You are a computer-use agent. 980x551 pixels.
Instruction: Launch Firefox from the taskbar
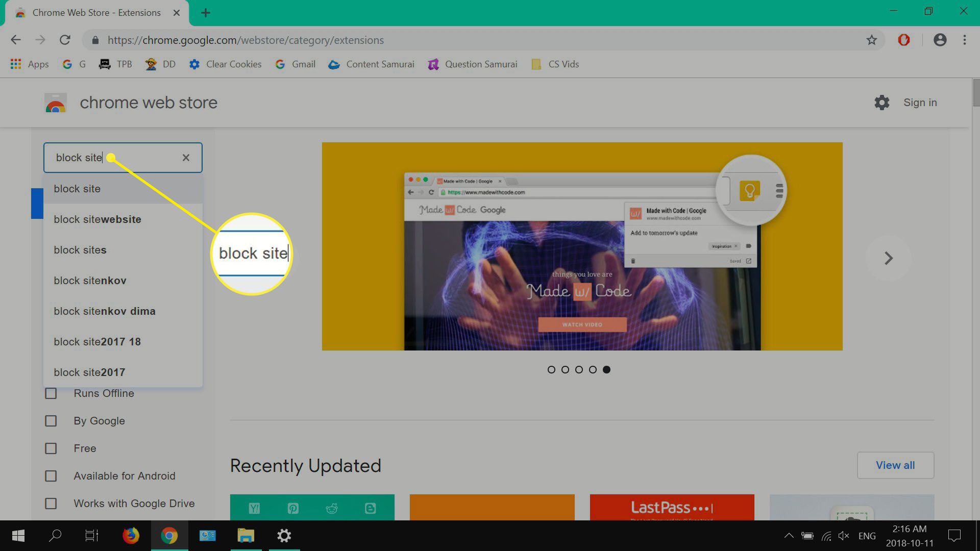tap(131, 536)
